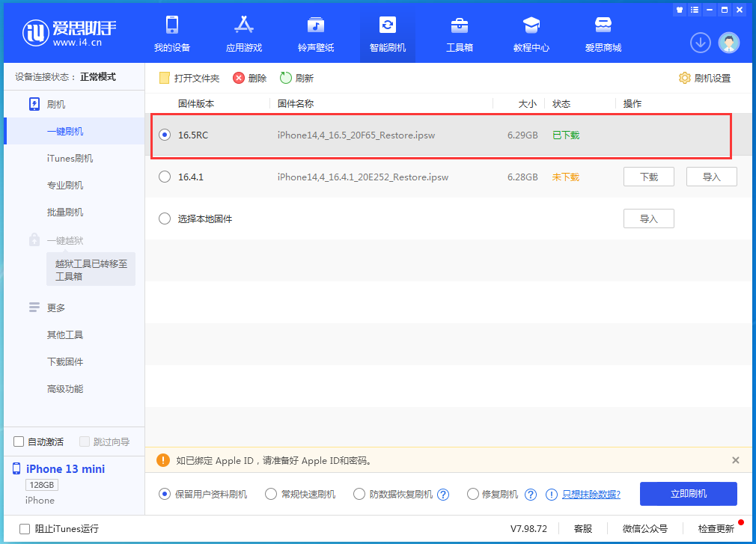756x544 pixels.
Task: Click the orange warning icon in notice bar
Action: (163, 460)
